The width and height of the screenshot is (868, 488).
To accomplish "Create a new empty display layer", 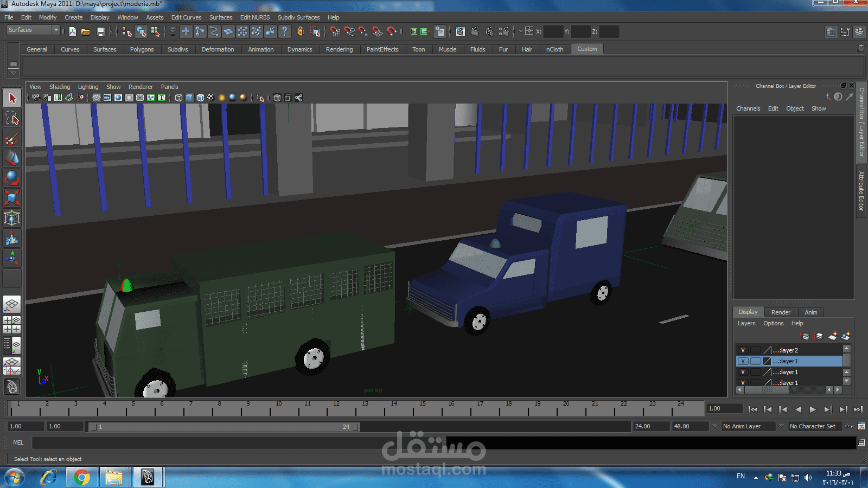I will 832,336.
